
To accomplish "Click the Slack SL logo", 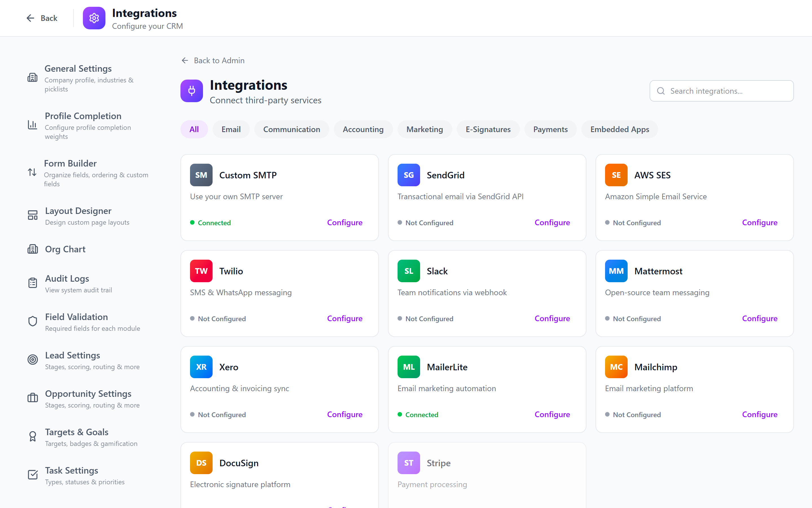I will (x=408, y=271).
